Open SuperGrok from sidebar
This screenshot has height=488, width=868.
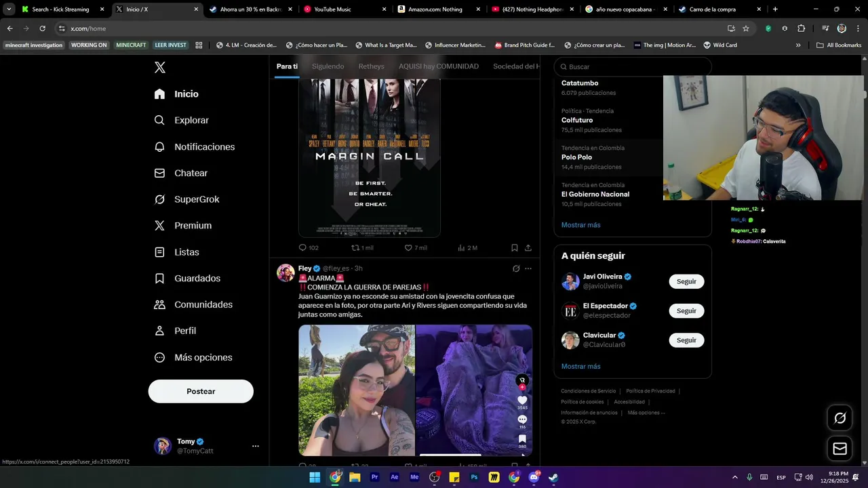tap(186, 199)
